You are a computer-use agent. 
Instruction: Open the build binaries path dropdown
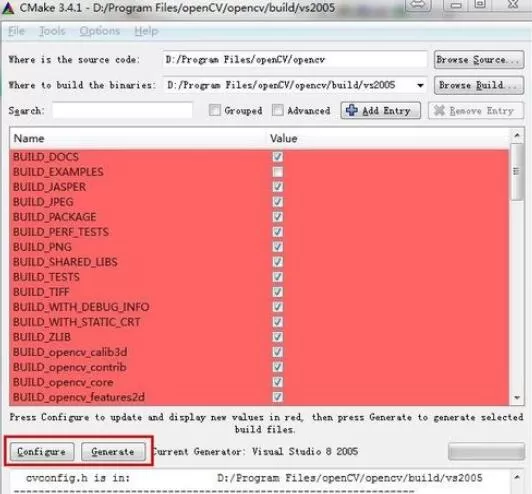click(420, 85)
